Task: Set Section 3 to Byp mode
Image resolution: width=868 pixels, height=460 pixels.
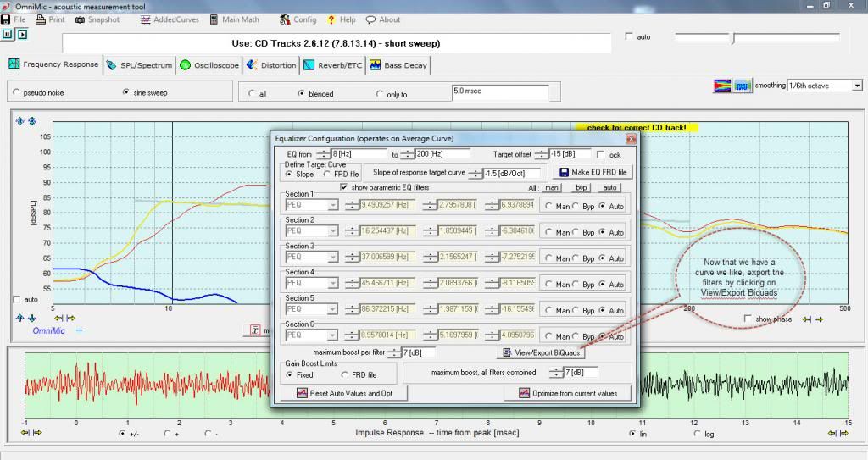Action: point(576,258)
